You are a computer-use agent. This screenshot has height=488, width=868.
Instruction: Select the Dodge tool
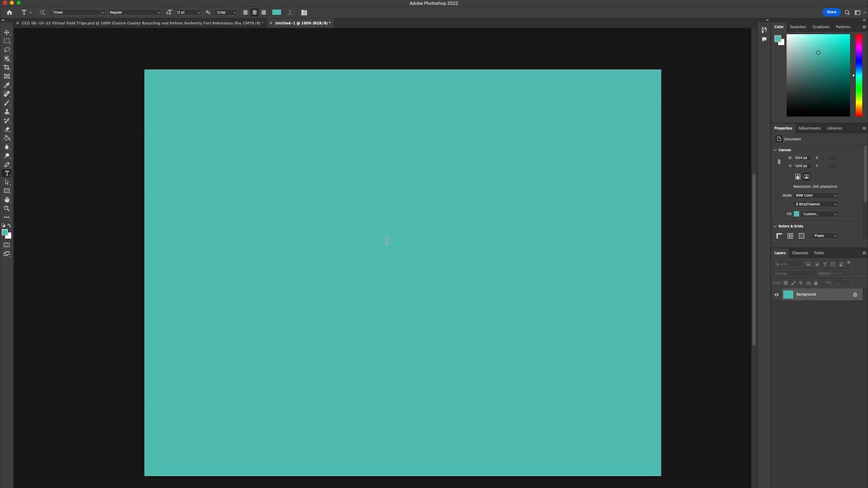[x=7, y=156]
